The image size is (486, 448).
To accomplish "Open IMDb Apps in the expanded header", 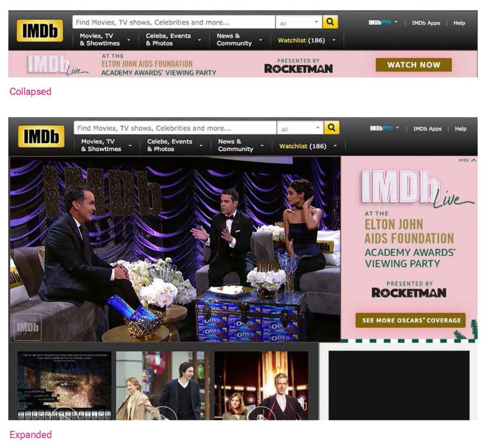I will 427,129.
